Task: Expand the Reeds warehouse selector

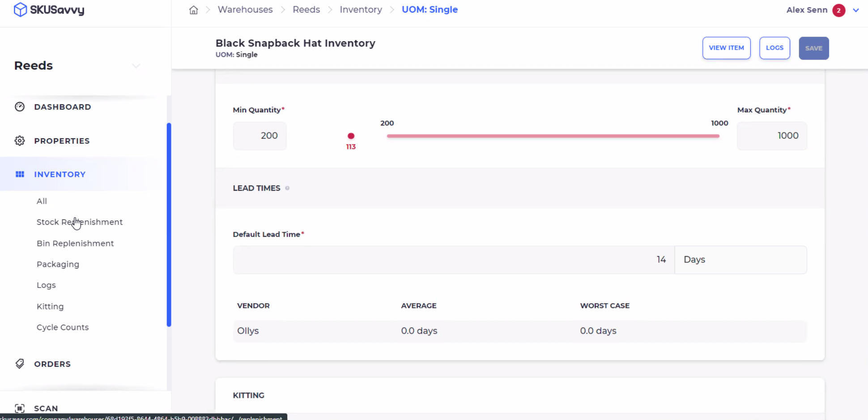Action: click(136, 66)
